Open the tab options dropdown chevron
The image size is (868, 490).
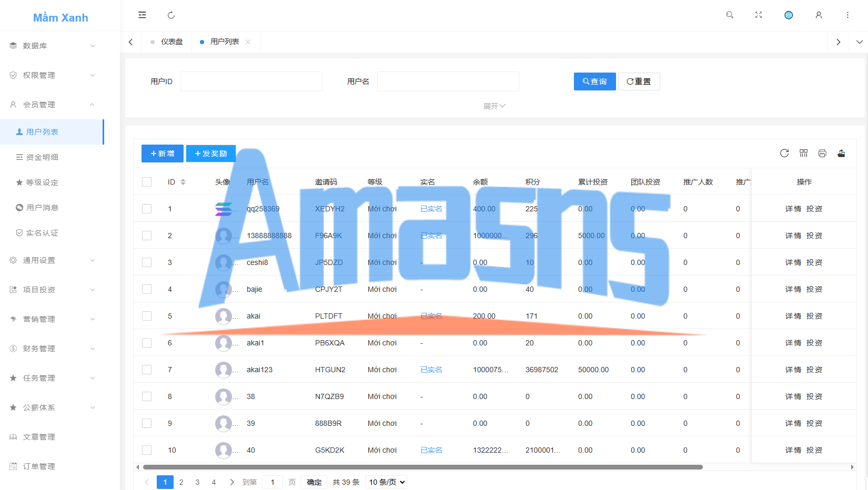(x=859, y=42)
